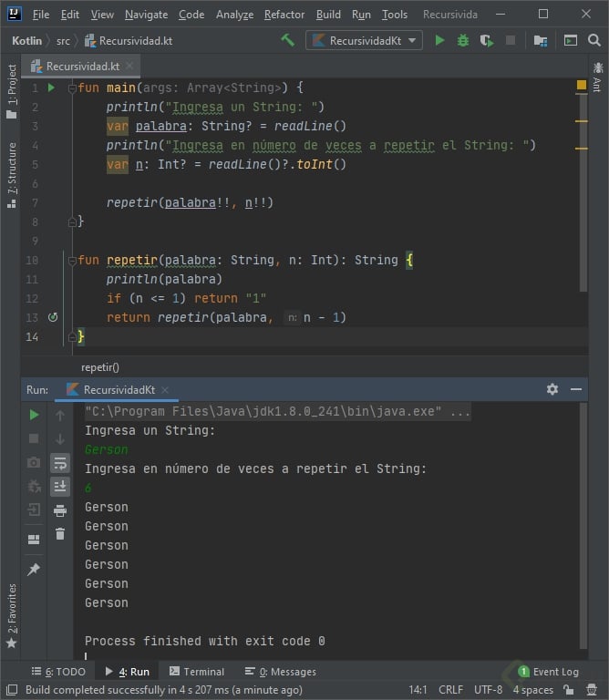The width and height of the screenshot is (609, 700).
Task: Click the run gutter arrow beside main
Action: pos(51,87)
